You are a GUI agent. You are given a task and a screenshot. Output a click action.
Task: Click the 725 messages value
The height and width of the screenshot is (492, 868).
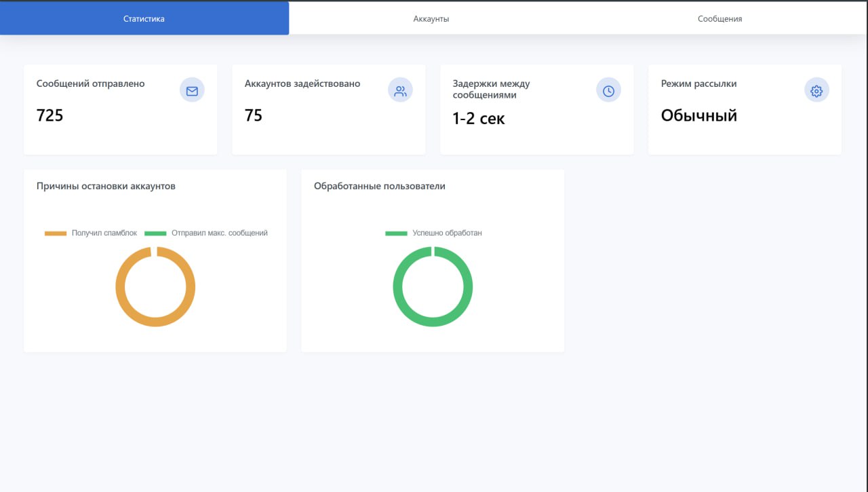tap(50, 115)
